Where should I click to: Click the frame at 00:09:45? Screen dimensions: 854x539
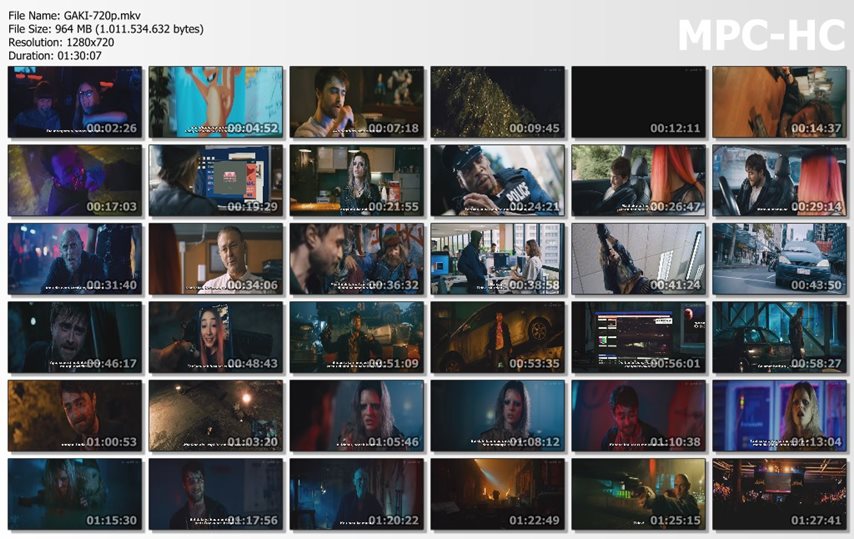pos(498,102)
